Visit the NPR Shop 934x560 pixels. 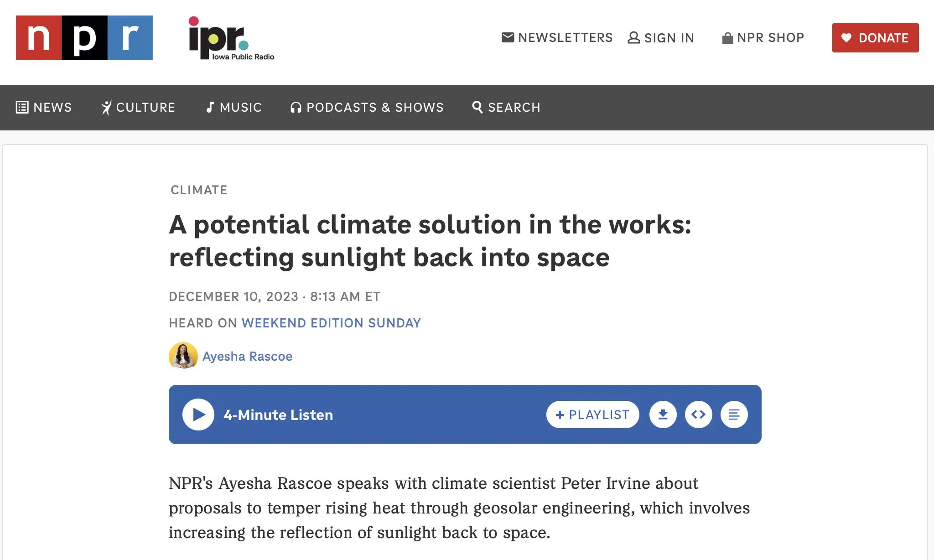click(x=763, y=38)
